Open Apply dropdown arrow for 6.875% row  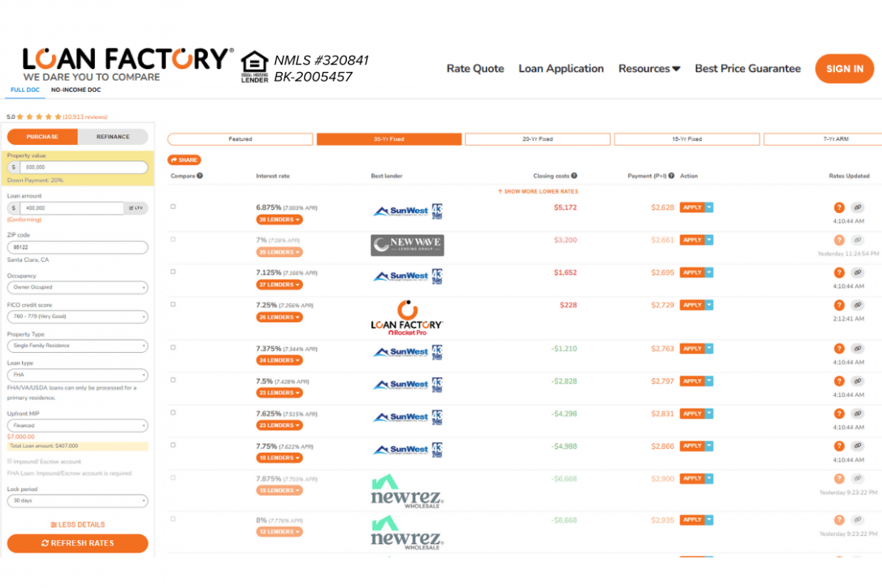point(709,208)
